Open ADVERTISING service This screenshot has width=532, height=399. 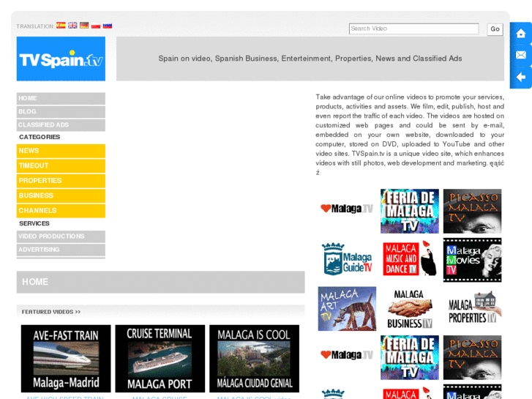[x=61, y=250]
